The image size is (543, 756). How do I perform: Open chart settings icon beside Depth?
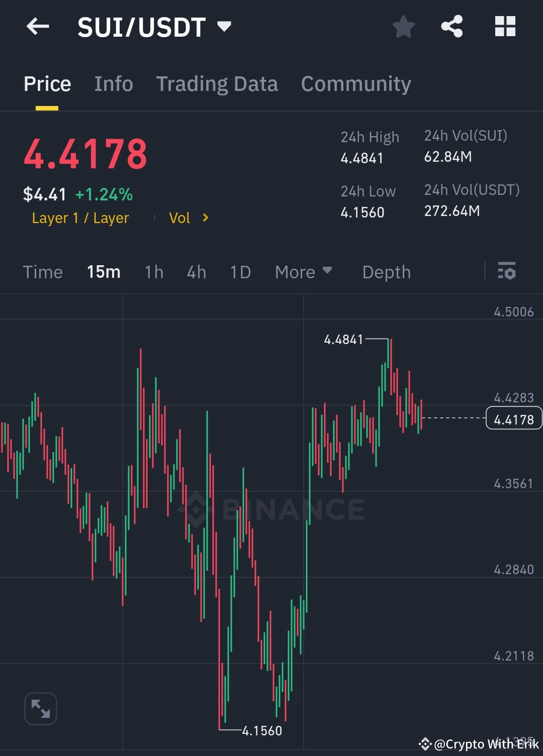click(507, 272)
